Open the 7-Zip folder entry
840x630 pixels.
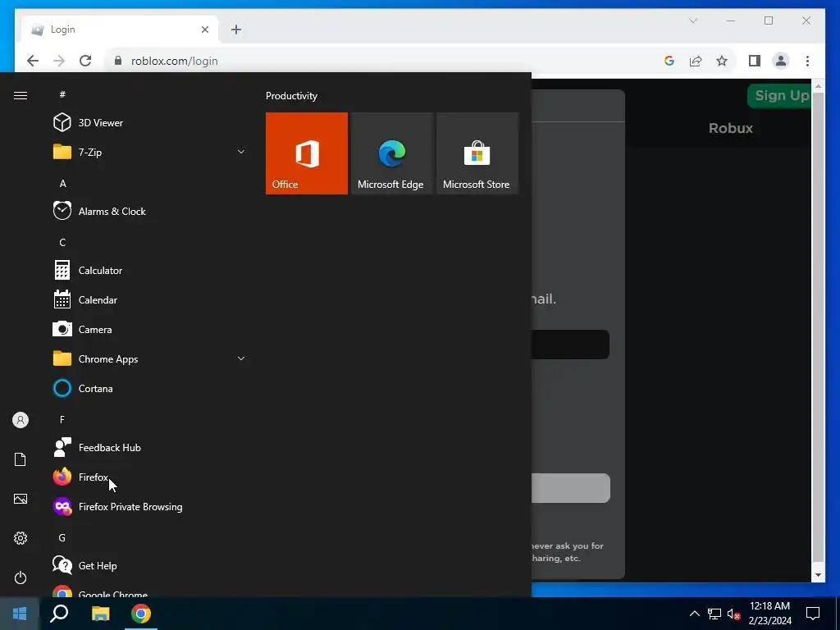150,152
